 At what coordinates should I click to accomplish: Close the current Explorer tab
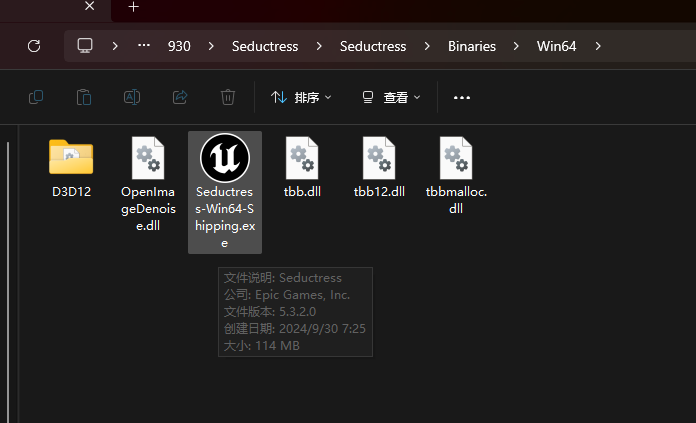coord(89,6)
